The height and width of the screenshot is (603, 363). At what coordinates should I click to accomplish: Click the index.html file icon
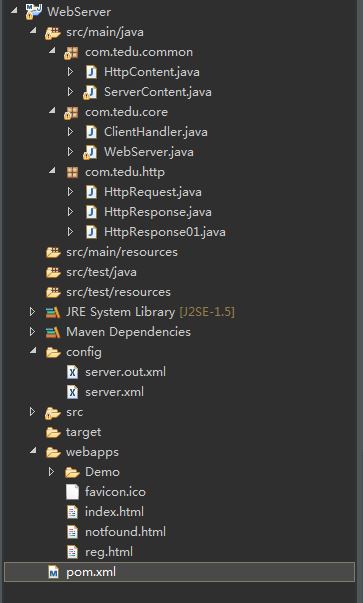72,512
